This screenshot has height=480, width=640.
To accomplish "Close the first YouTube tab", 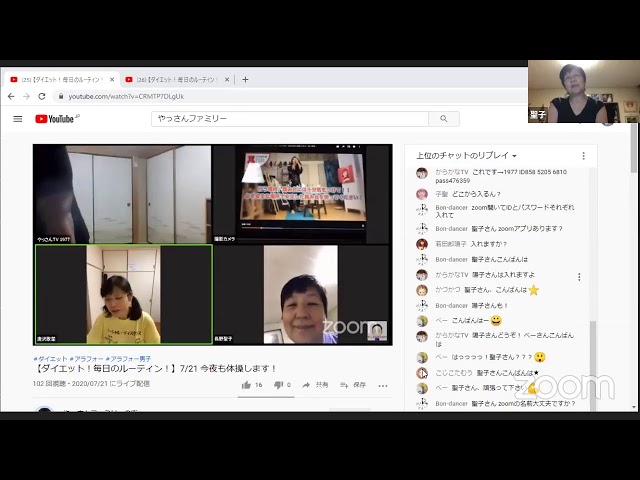I will tap(112, 80).
